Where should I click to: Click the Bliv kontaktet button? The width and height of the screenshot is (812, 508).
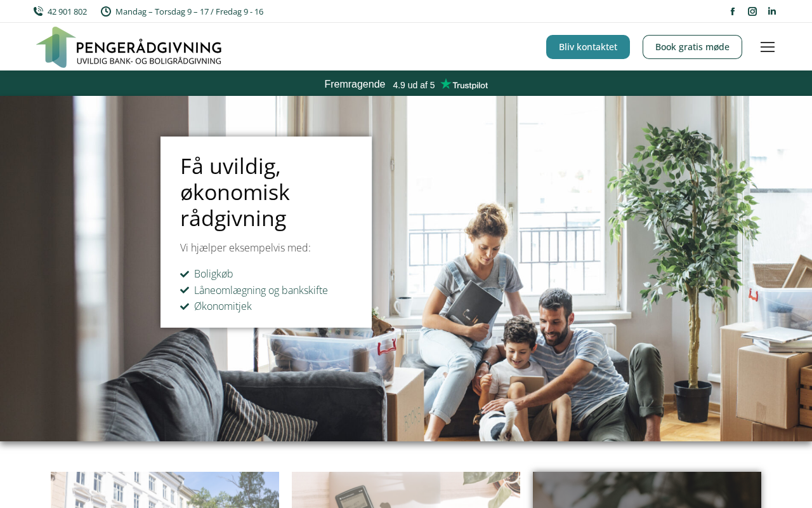point(588,47)
